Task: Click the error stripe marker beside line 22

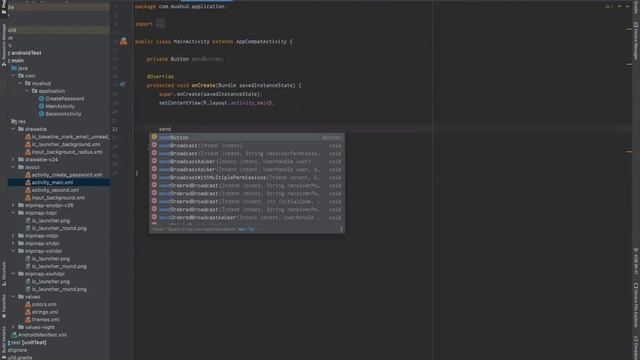Action: (629, 152)
